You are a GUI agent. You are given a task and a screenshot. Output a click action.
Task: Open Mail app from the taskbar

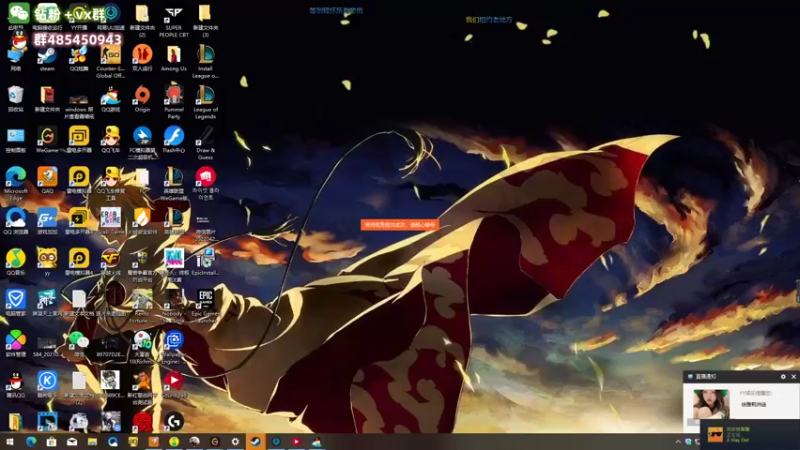coord(71,442)
